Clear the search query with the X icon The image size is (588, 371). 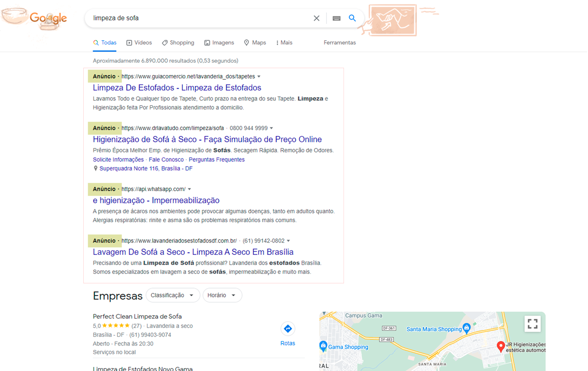[317, 18]
